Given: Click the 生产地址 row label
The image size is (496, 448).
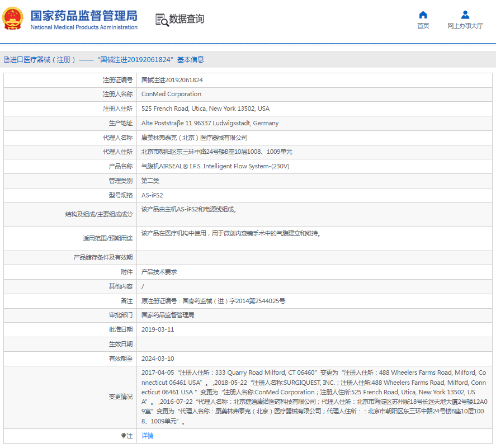Looking at the screenshot, I should (x=121, y=123).
